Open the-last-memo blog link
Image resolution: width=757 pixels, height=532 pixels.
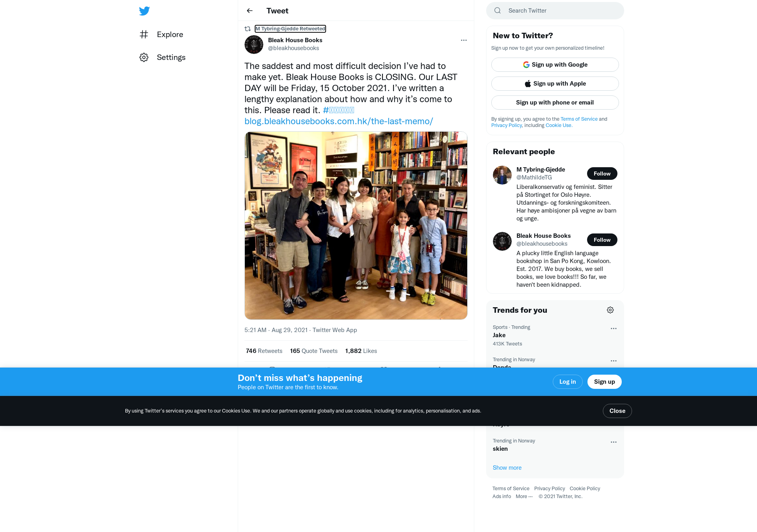[x=339, y=121]
